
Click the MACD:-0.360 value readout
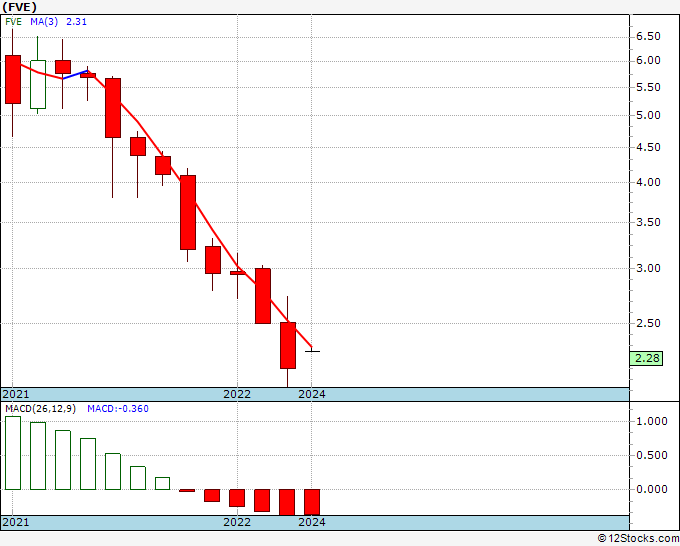pyautogui.click(x=118, y=409)
